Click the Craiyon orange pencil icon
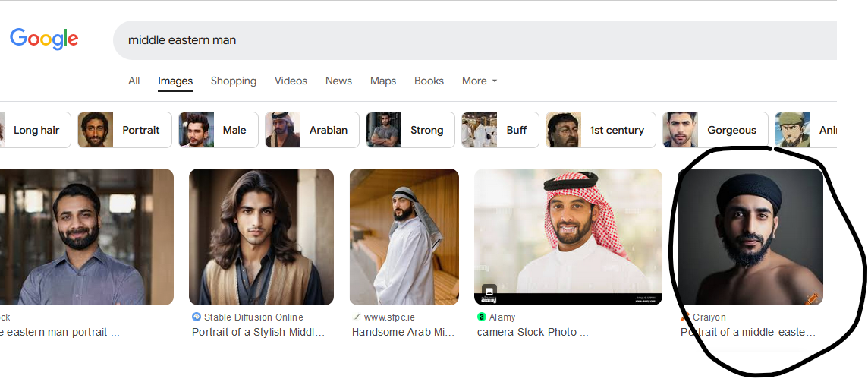Screen dimensions: 868x379 click(x=685, y=317)
